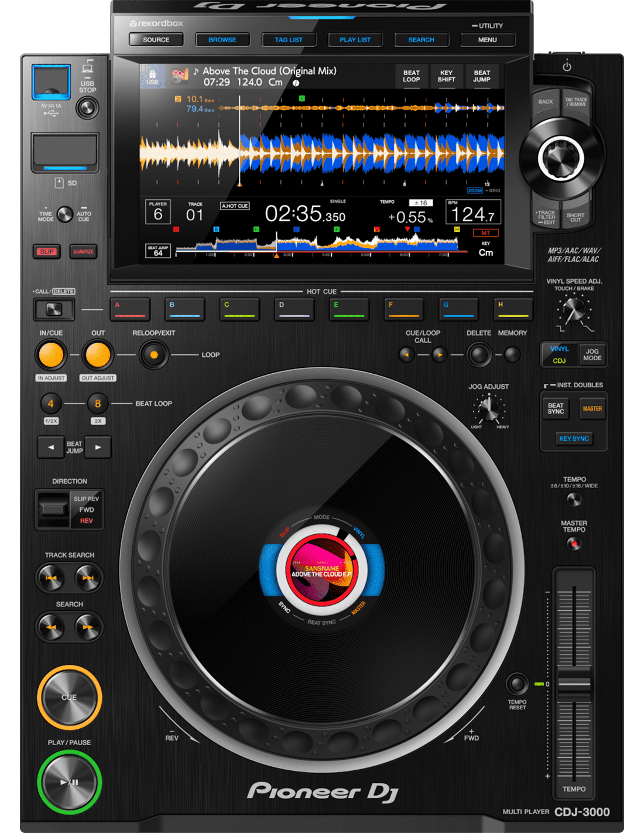The image size is (644, 833).
Task: Open the TAG LIST tab
Action: tap(289, 40)
